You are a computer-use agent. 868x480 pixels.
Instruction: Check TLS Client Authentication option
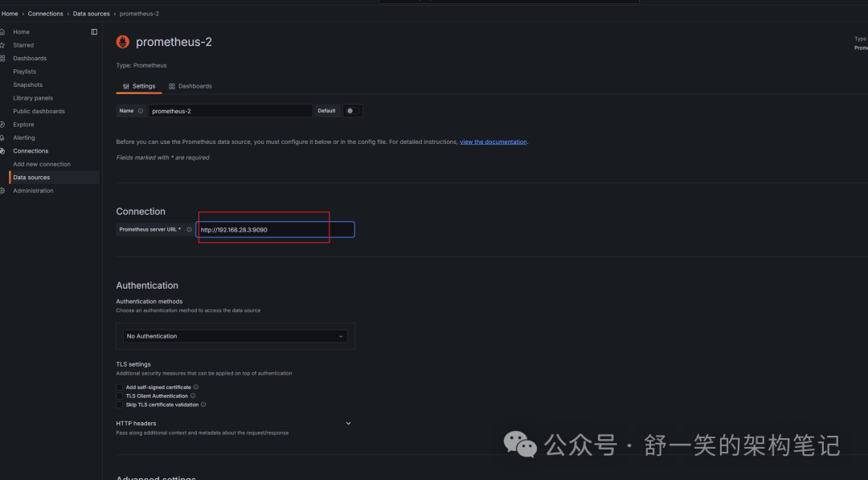tap(120, 396)
